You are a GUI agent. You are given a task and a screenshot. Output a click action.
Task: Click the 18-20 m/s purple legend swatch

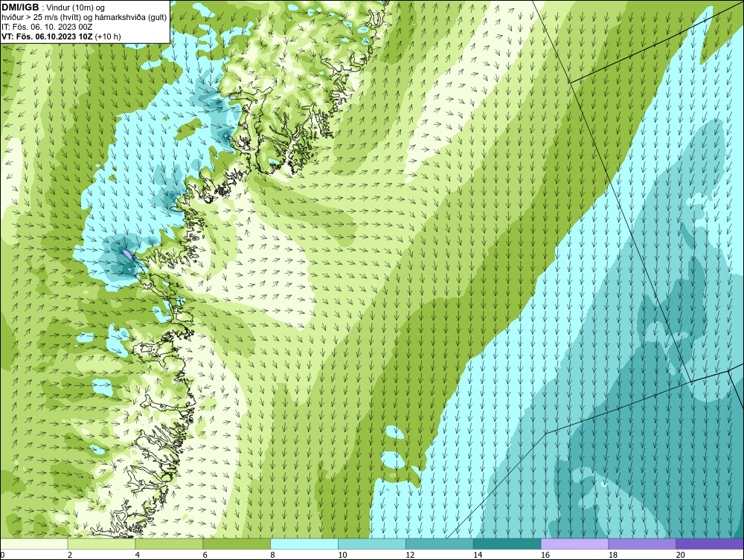click(x=642, y=544)
